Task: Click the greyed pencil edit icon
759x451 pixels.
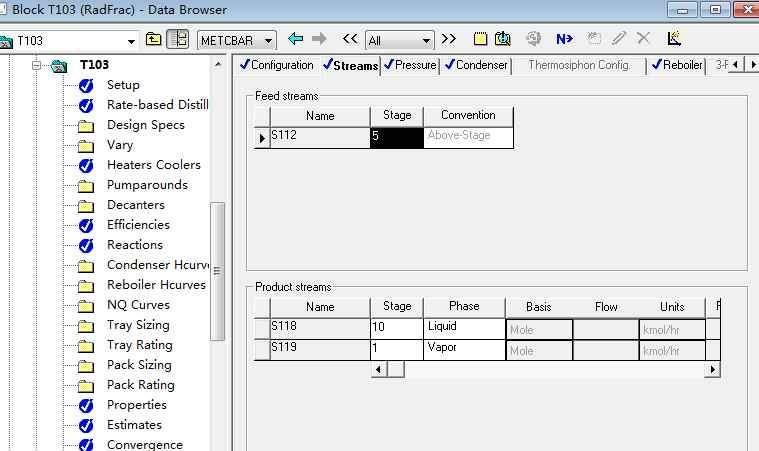Action: coord(619,39)
